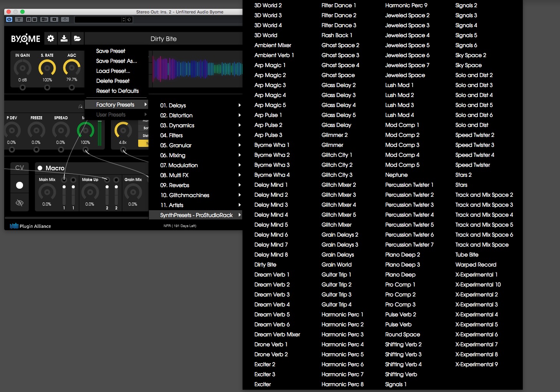Viewport: 560px width, 392px height.
Task: Expand Factory Presets submenu
Action: click(117, 105)
